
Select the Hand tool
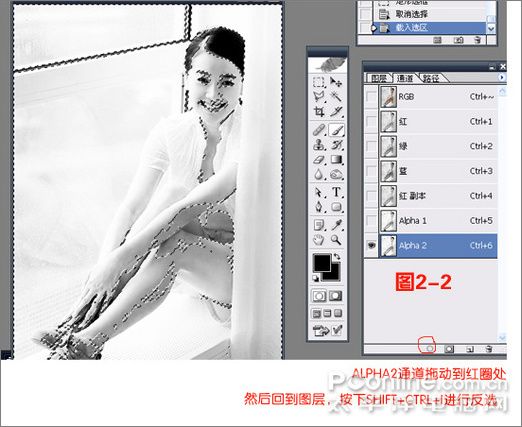[x=319, y=240]
